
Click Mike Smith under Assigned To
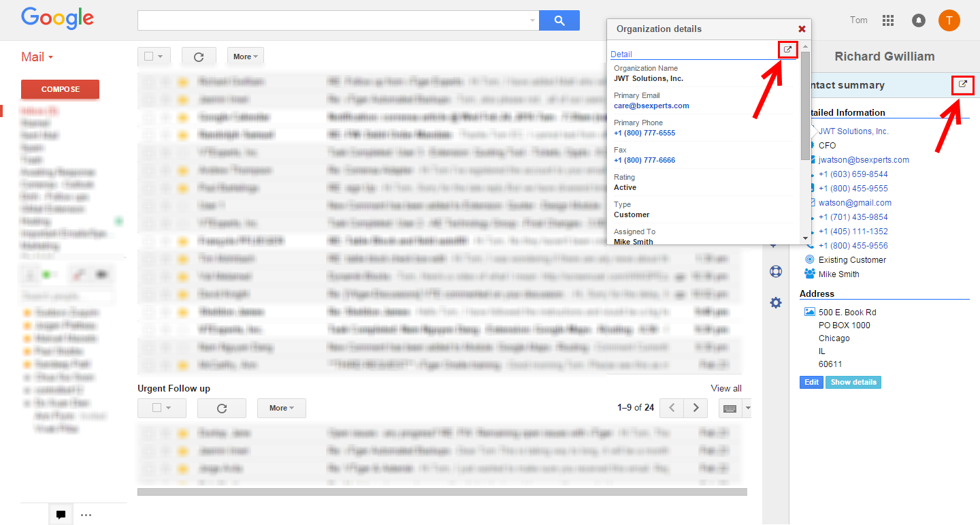pos(633,241)
